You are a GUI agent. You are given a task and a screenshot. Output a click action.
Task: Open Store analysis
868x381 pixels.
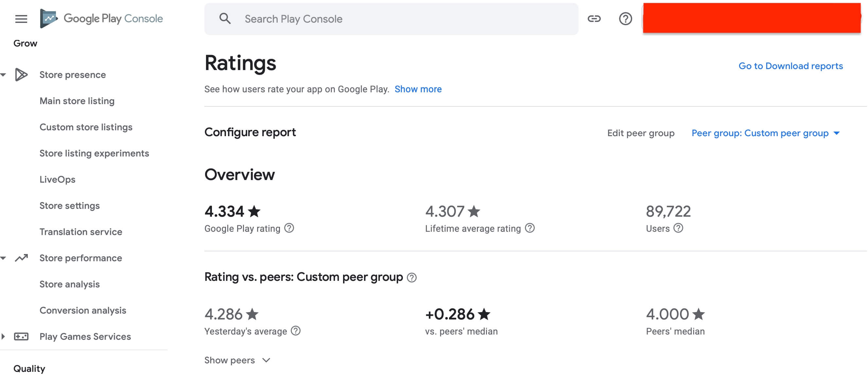(69, 284)
